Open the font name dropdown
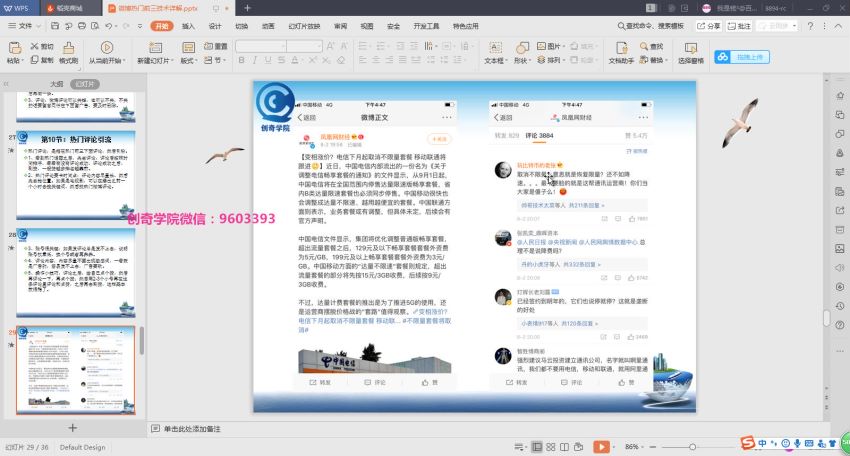 coord(283,47)
